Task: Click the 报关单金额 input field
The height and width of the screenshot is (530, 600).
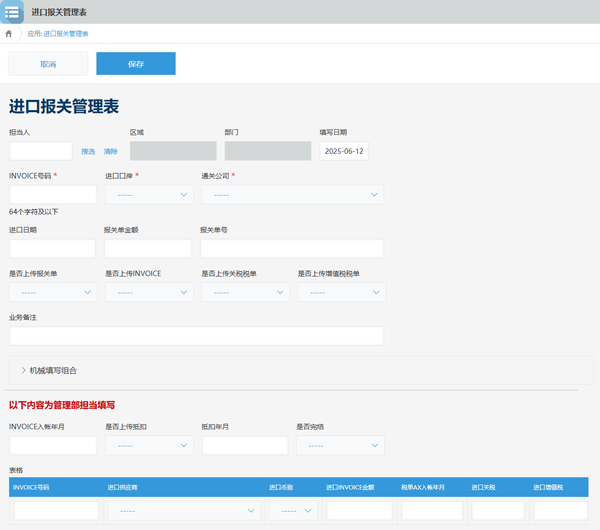Action: point(148,249)
